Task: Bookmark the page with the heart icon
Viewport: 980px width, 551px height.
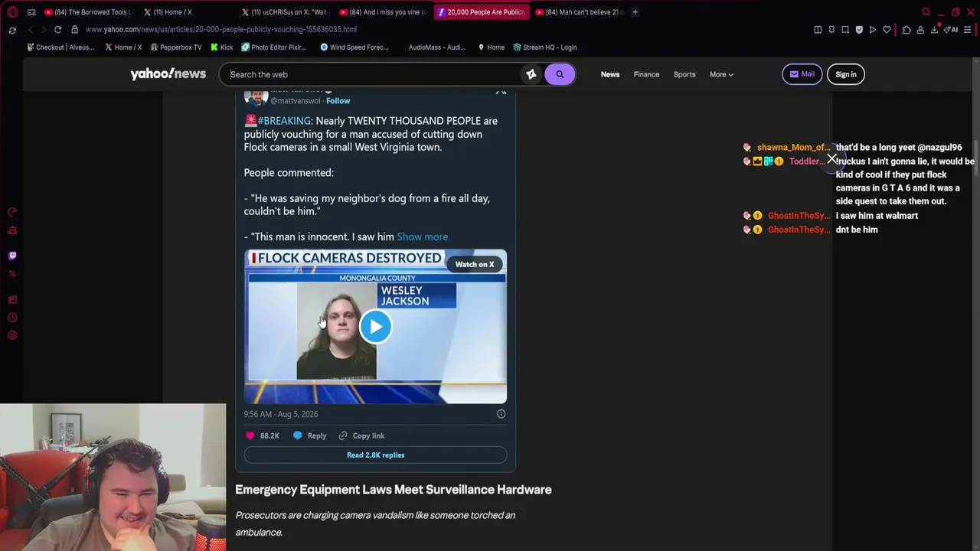Action: (887, 30)
